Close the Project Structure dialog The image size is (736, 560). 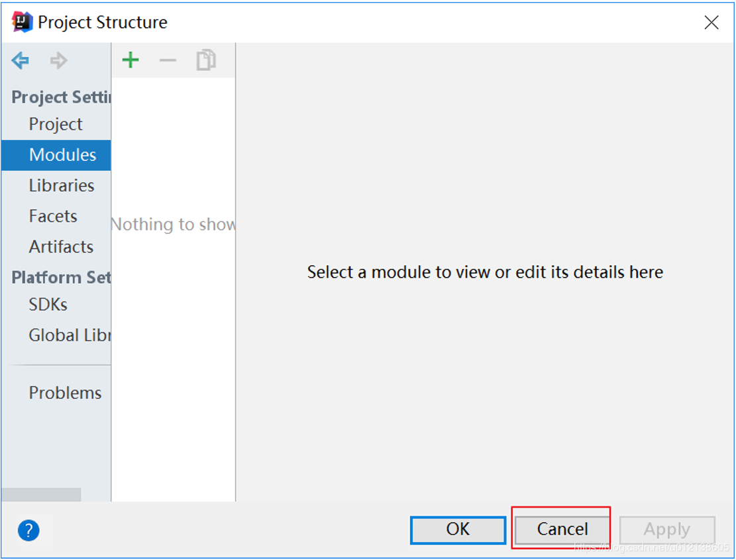pyautogui.click(x=711, y=22)
